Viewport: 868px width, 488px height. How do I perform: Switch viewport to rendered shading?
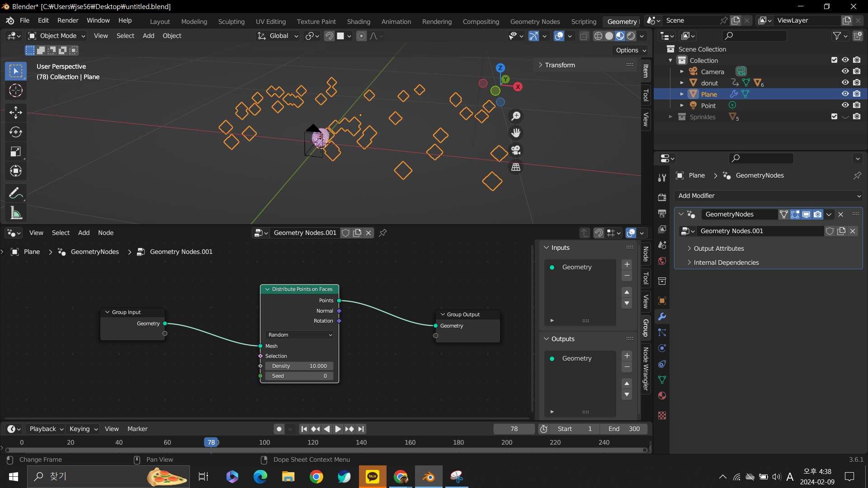pyautogui.click(x=631, y=36)
